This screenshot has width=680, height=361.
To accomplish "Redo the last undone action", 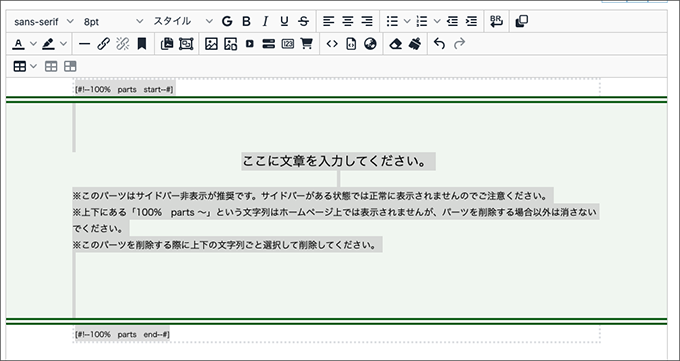I will [459, 44].
